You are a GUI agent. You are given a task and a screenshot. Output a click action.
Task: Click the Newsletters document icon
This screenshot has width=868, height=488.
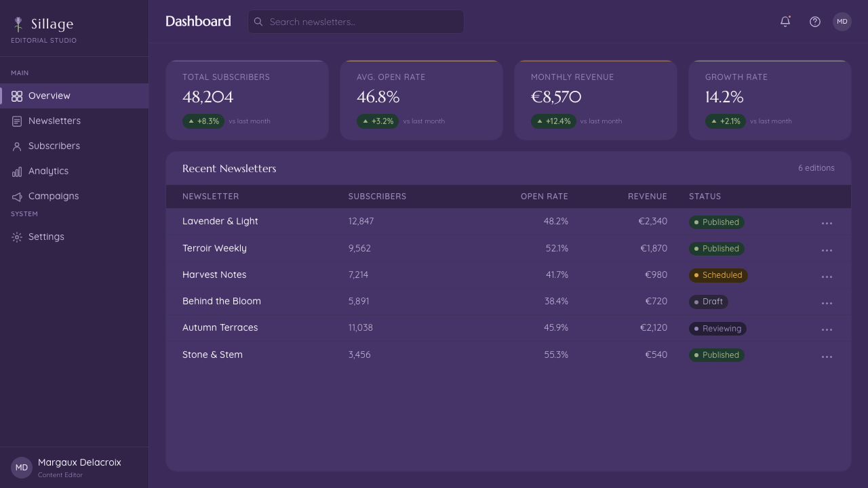[17, 121]
